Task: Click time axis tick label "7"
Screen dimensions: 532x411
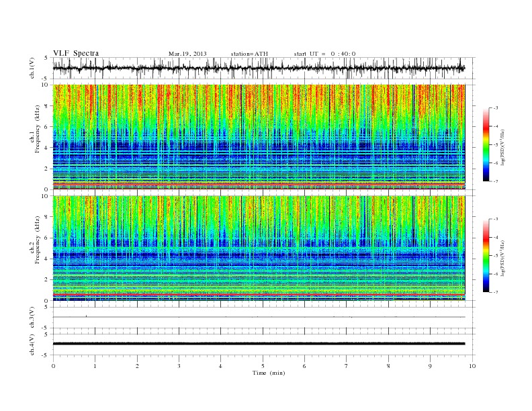Action: click(347, 366)
